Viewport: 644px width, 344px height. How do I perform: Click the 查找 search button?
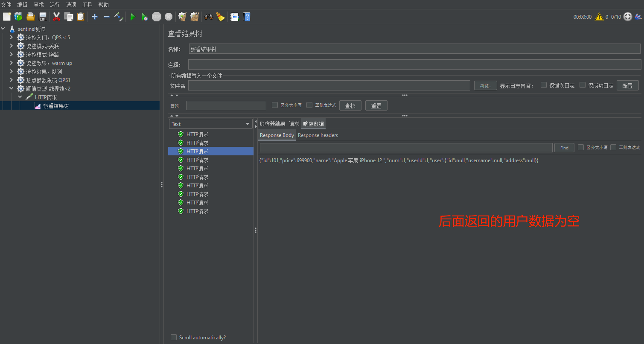(x=350, y=105)
